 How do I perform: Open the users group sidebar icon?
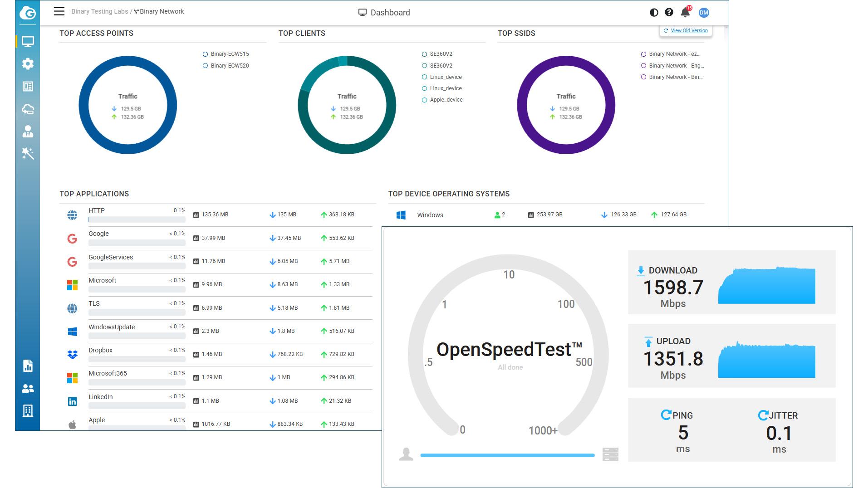tap(28, 388)
